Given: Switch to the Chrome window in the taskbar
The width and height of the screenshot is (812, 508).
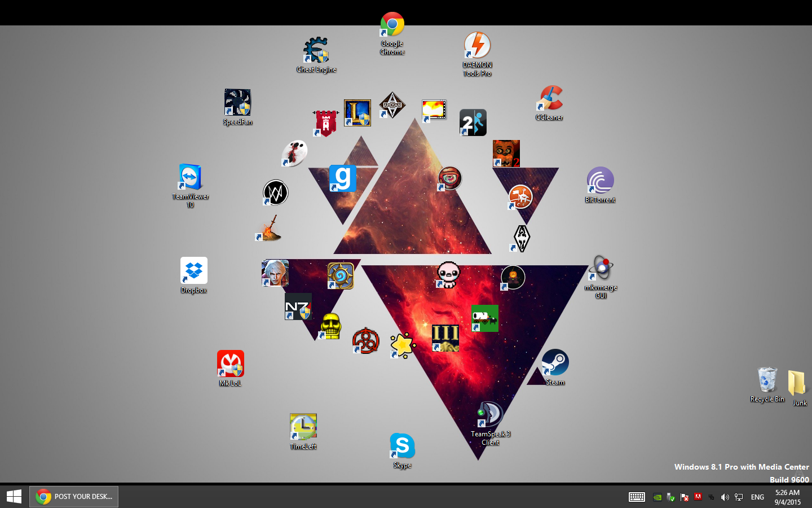Looking at the screenshot, I should click(74, 496).
